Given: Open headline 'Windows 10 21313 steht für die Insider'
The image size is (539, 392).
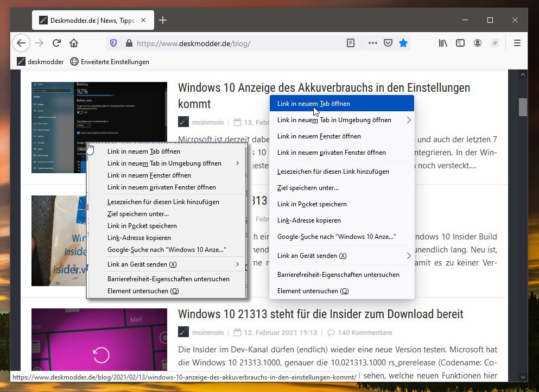Looking at the screenshot, I should (x=320, y=314).
